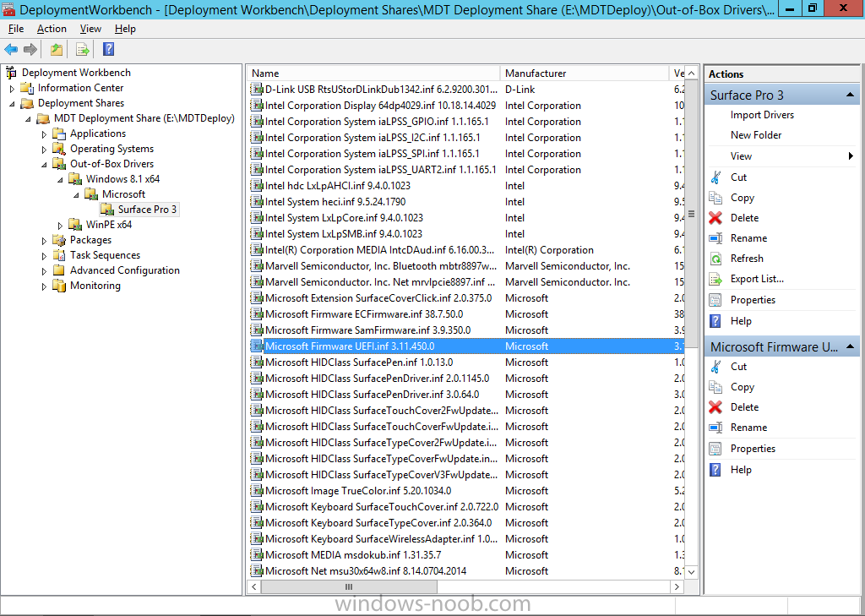Click the vertical scrollbar up arrow
Screen dimensions: 865x616
tap(692, 73)
